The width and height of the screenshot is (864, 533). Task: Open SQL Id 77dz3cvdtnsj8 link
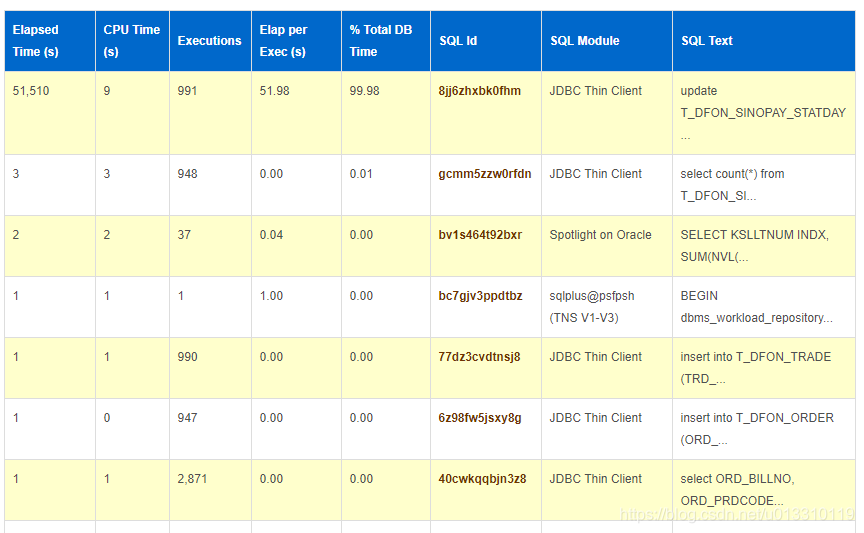point(479,357)
